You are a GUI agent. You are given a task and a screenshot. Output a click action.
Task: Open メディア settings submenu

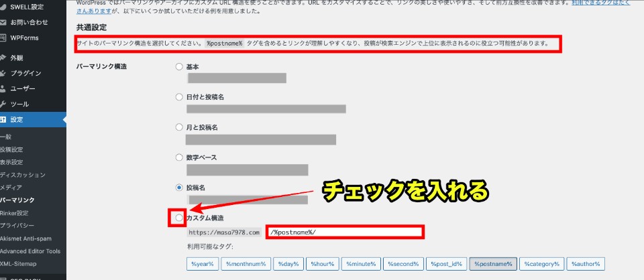(11, 188)
